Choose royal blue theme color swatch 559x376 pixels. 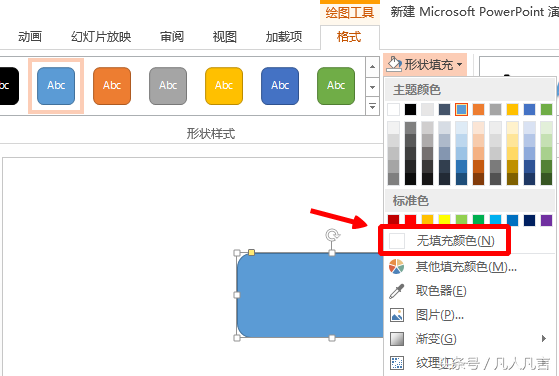point(529,109)
